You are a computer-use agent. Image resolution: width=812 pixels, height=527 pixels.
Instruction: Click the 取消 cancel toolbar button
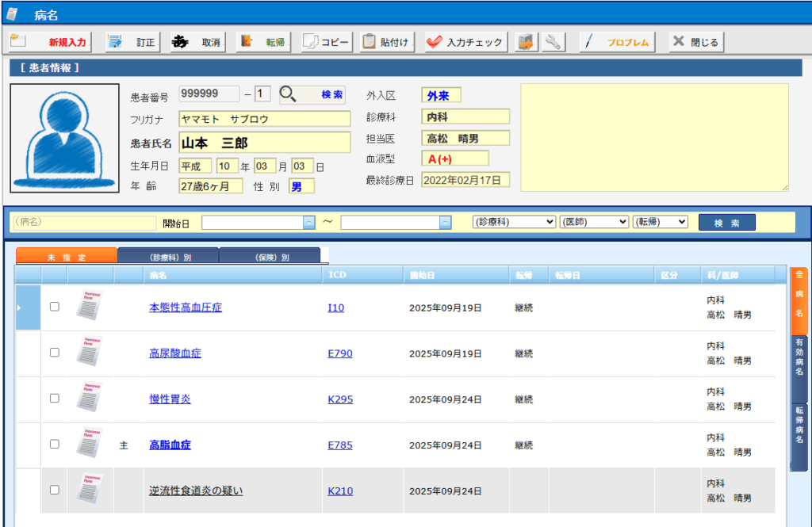pos(197,42)
